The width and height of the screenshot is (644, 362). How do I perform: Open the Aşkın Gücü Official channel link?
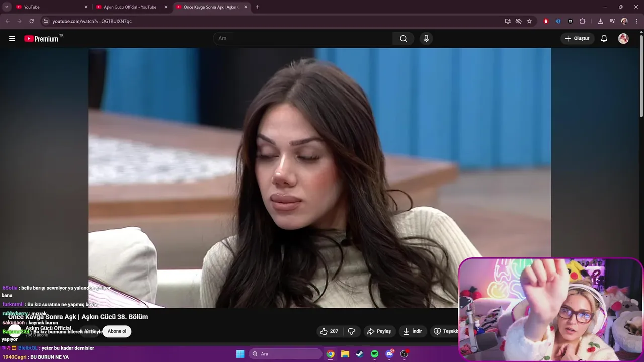(49, 328)
